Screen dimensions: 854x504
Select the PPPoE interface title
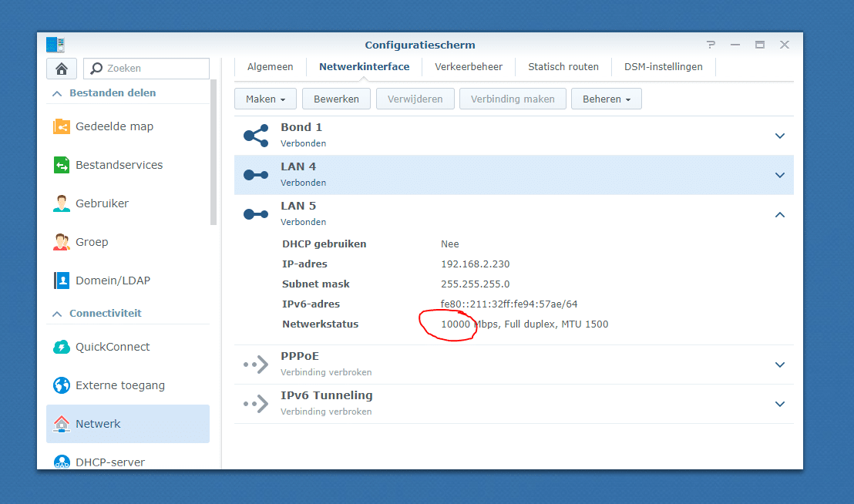[300, 356]
